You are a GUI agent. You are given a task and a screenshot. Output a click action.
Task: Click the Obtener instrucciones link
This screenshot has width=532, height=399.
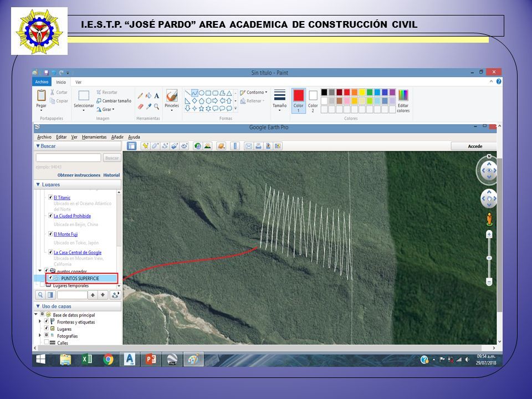coord(79,175)
